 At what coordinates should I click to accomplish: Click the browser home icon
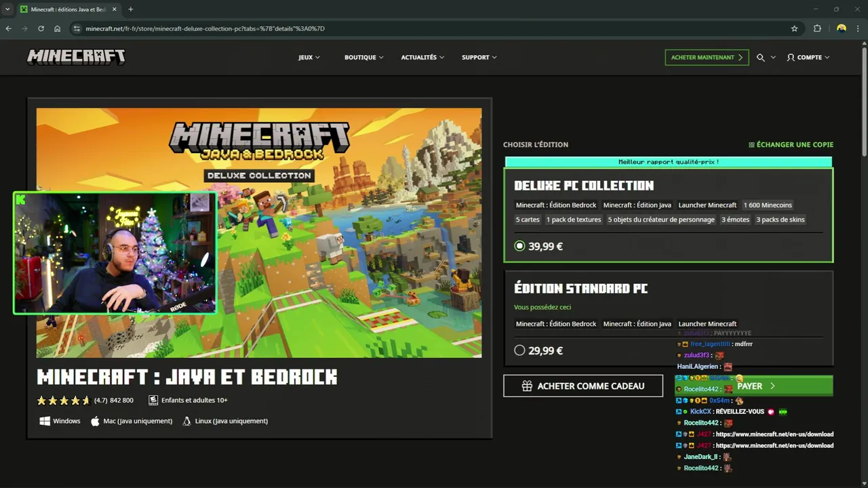tap(57, 28)
